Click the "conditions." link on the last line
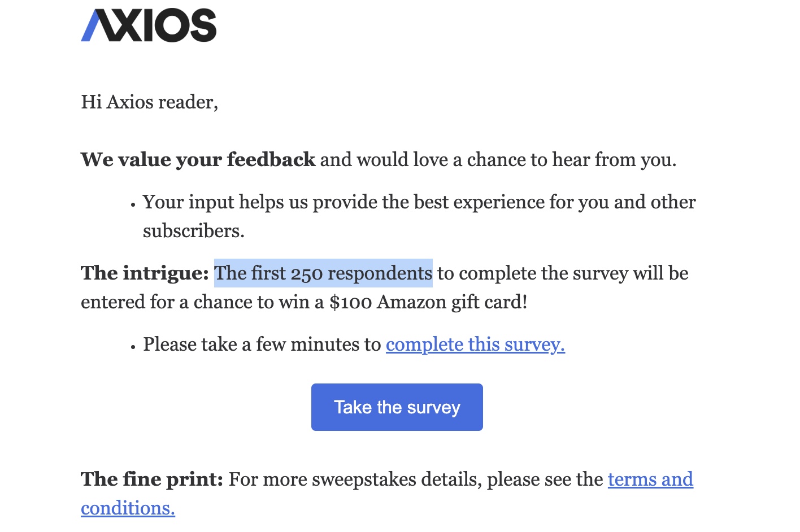Viewport: 800px width, 532px height. (x=128, y=508)
